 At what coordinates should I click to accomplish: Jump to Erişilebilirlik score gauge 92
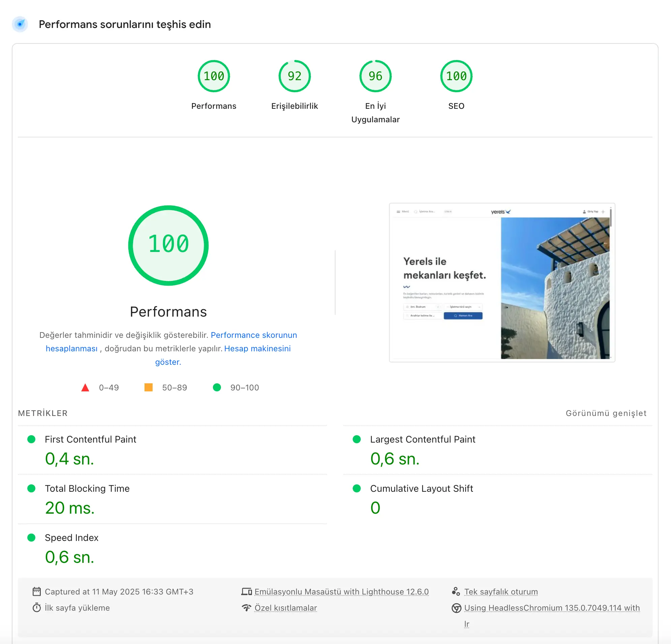[x=294, y=76]
